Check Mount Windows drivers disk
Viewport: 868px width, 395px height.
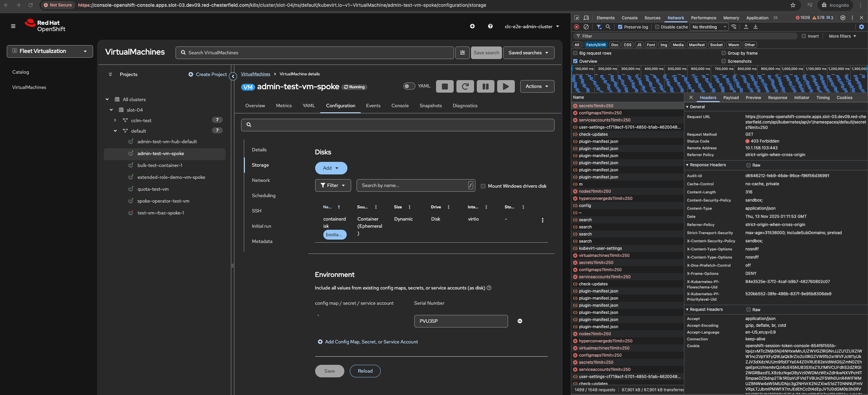pyautogui.click(x=483, y=186)
